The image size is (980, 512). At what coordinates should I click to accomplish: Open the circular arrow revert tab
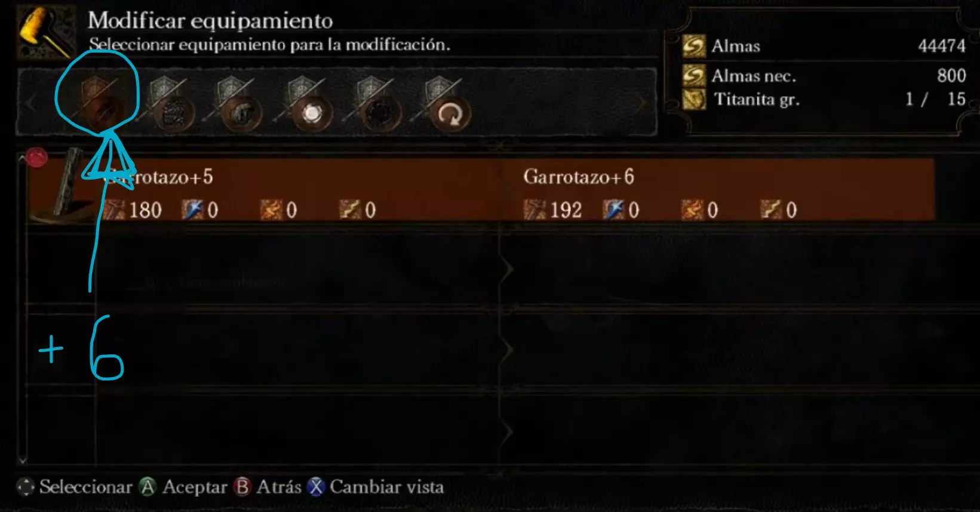coord(447,103)
